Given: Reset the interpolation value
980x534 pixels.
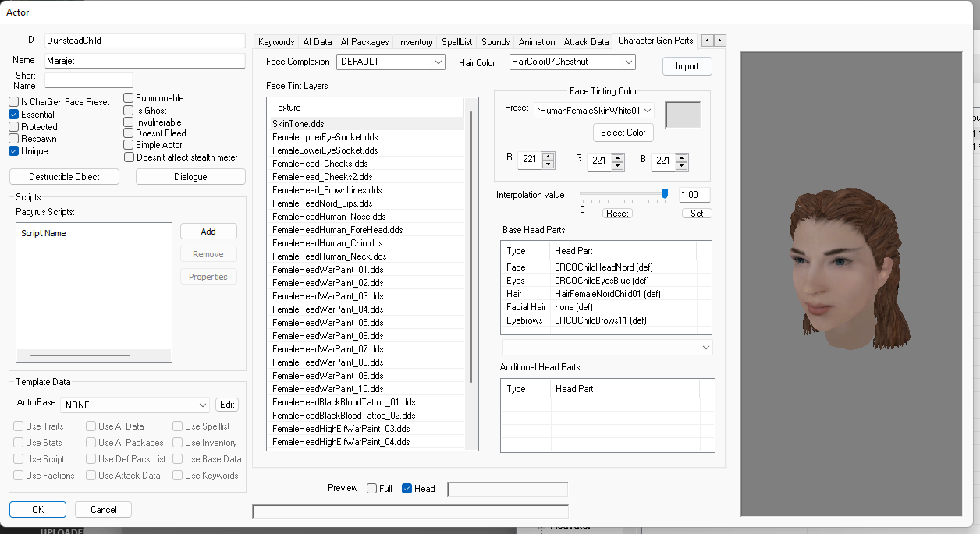Looking at the screenshot, I should (617, 214).
